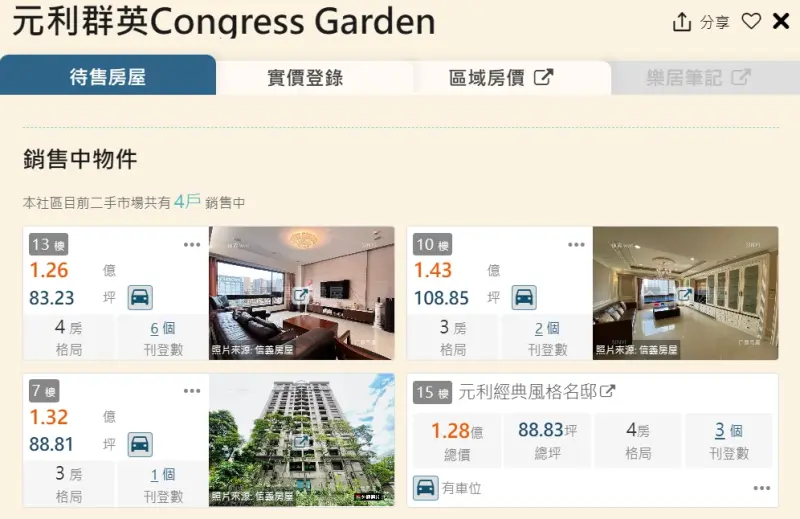
Task: Open more options on 7樓 listing
Action: [192, 391]
